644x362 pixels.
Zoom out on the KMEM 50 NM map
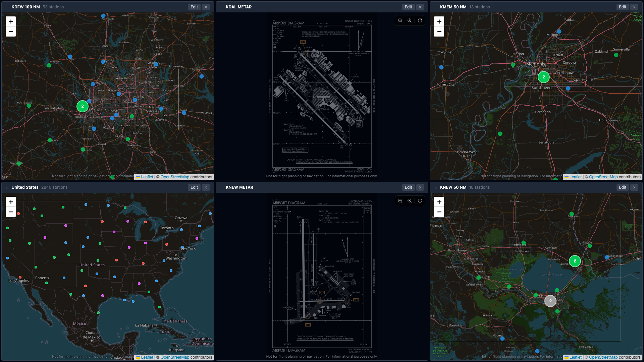[x=439, y=32]
